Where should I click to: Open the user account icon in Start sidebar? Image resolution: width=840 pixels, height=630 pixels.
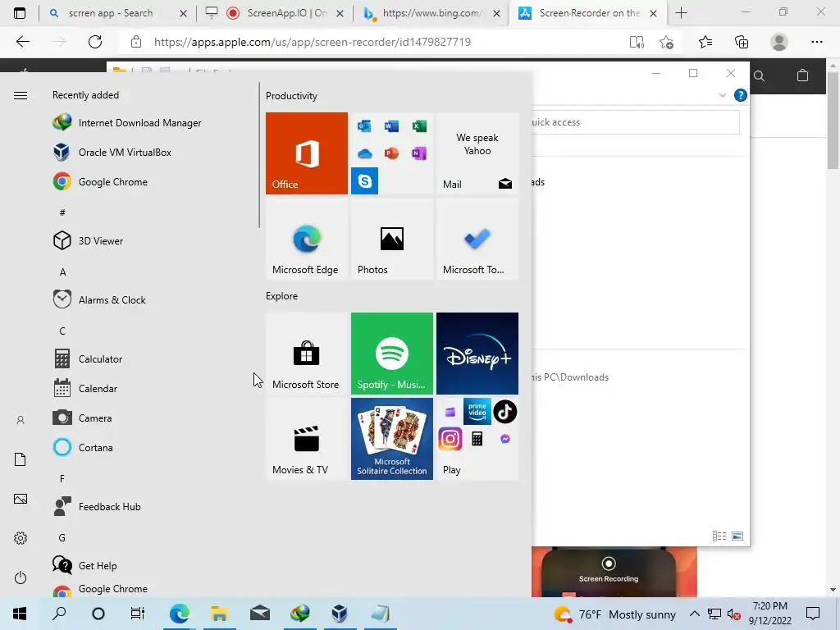coord(21,420)
